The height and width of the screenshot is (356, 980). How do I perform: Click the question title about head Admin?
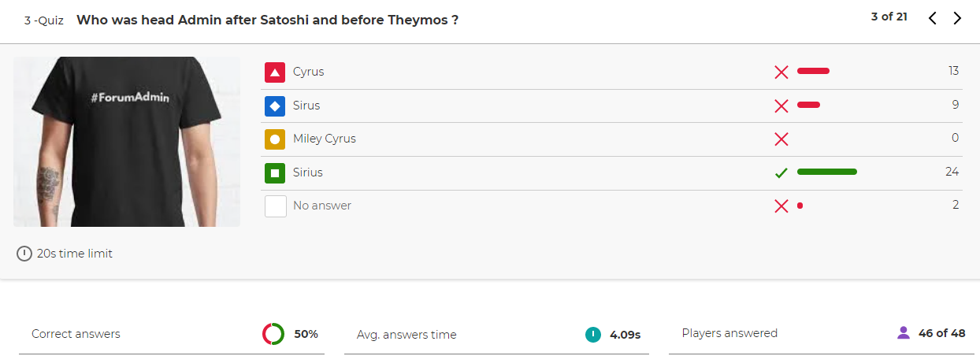tap(268, 20)
